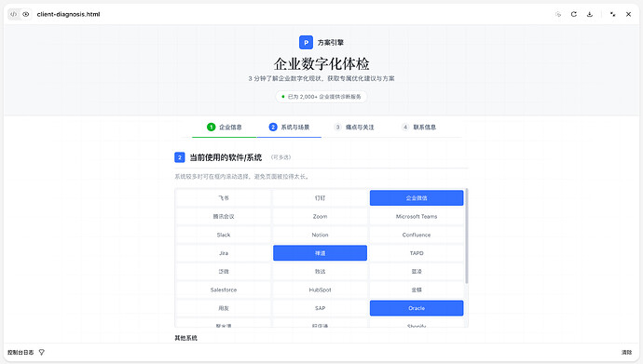Open step 4 联系信息 tab
Screen dimensions: 643x364
point(418,128)
